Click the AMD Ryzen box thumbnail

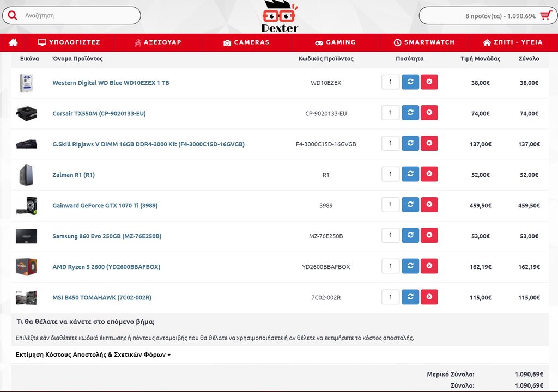(26, 267)
